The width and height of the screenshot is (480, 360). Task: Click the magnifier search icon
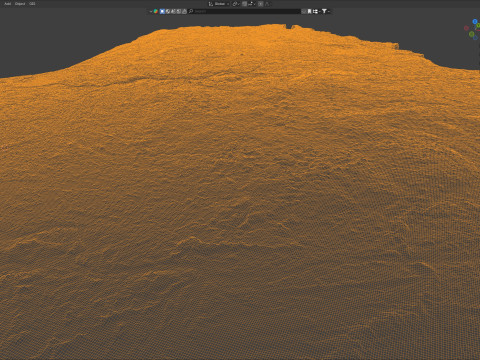point(191,11)
